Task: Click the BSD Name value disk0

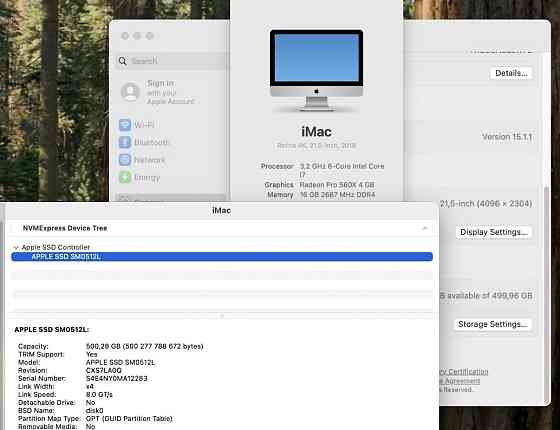Action: click(x=94, y=411)
